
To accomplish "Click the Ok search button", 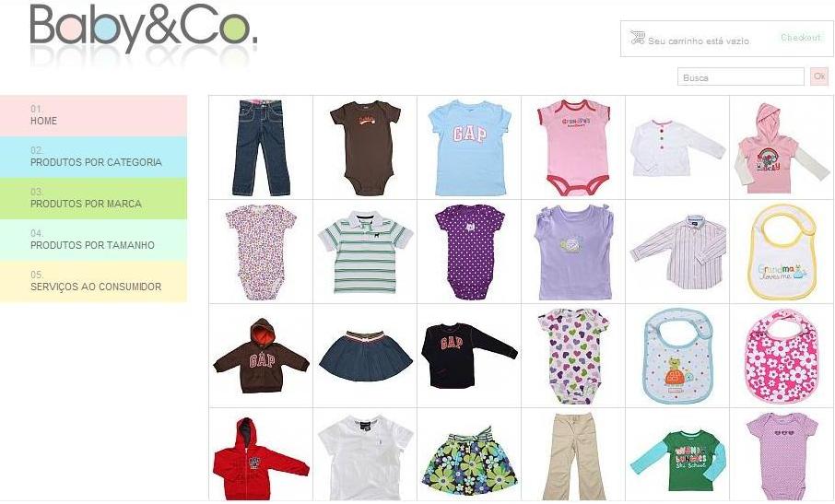I will pos(819,76).
